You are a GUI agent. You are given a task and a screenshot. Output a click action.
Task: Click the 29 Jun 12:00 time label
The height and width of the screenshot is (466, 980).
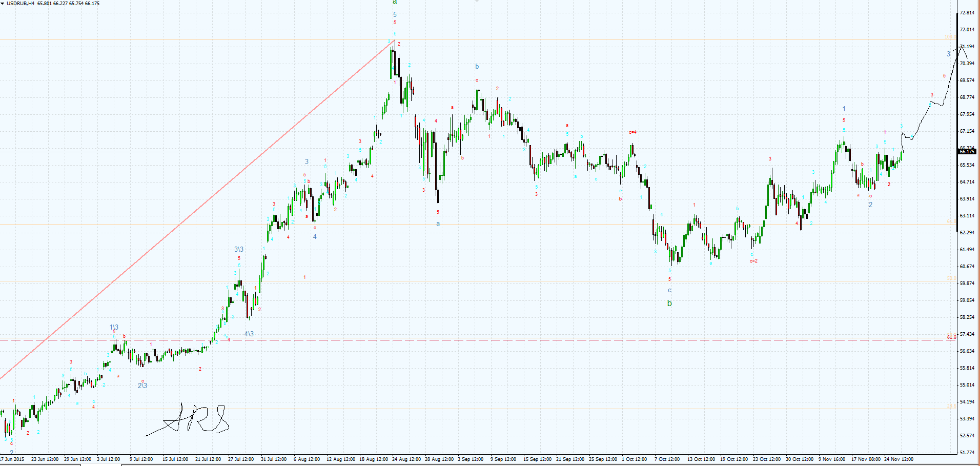(x=77, y=459)
